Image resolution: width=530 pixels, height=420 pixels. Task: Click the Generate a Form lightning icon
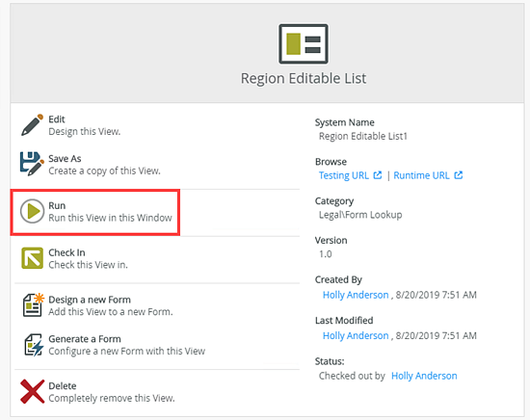tap(34, 345)
